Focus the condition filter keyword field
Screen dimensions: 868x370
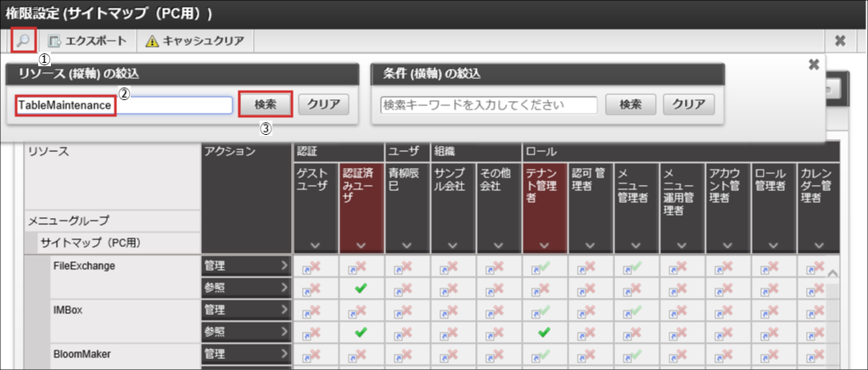click(489, 105)
